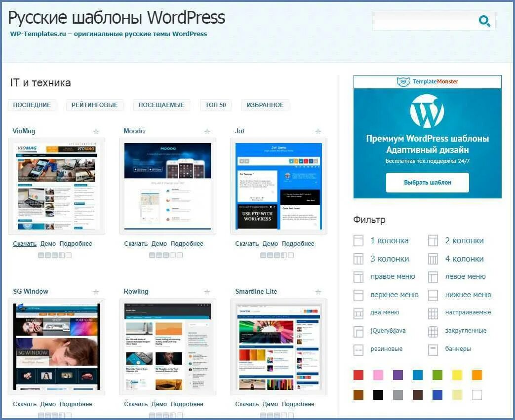Open Демо for Rowling

pos(159,404)
